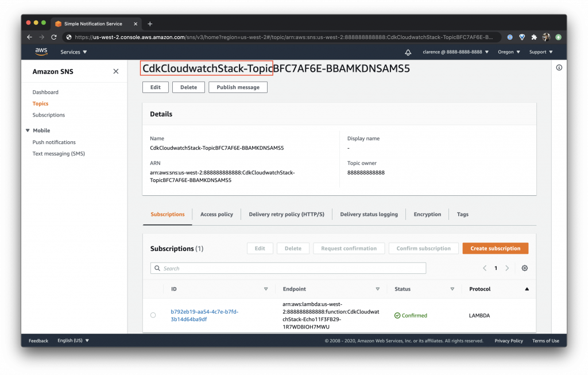This screenshot has width=588, height=375.
Task: Click the browser profile avatar
Action: 546,37
